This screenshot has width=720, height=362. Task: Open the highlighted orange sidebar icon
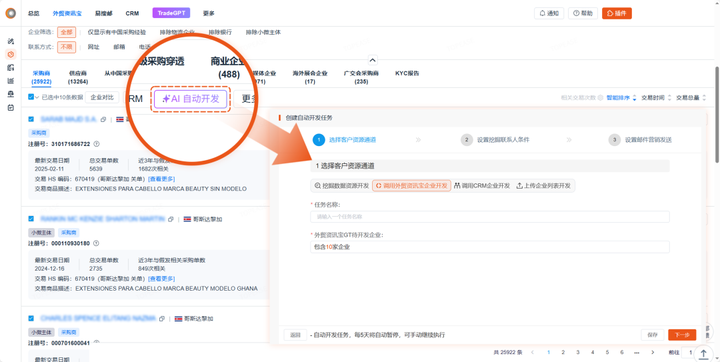11,54
